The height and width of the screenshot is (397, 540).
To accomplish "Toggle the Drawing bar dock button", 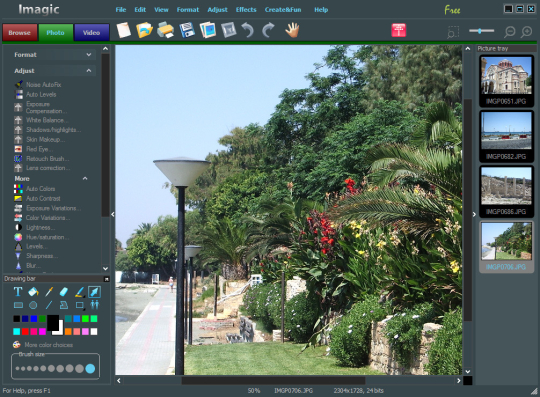I will 106,279.
